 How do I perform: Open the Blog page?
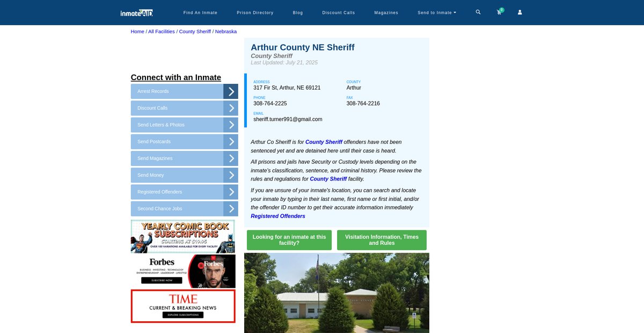click(298, 12)
